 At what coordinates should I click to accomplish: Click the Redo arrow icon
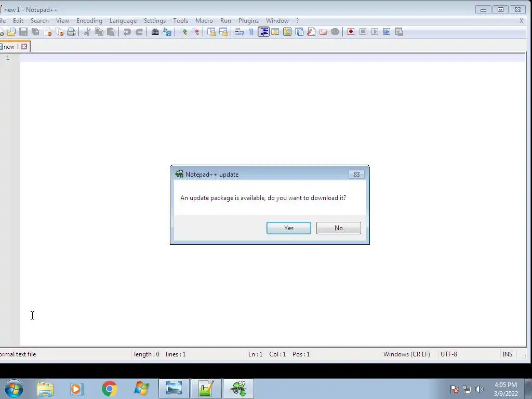(x=139, y=32)
